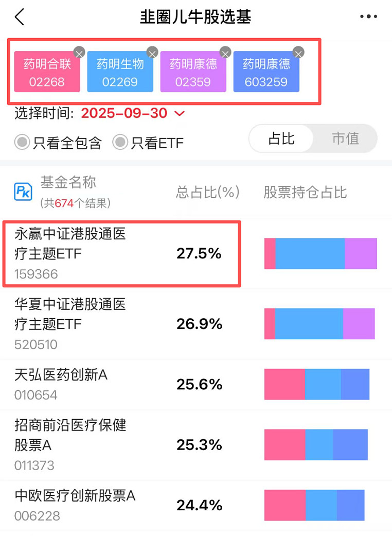Enable the 只看ETF radio option
This screenshot has width=392, height=536.
[120, 142]
